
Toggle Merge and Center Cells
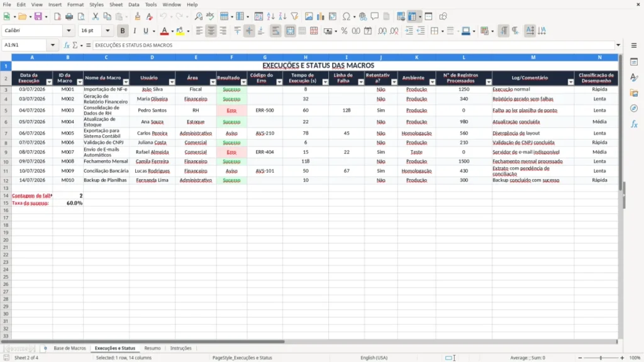pos(291,31)
